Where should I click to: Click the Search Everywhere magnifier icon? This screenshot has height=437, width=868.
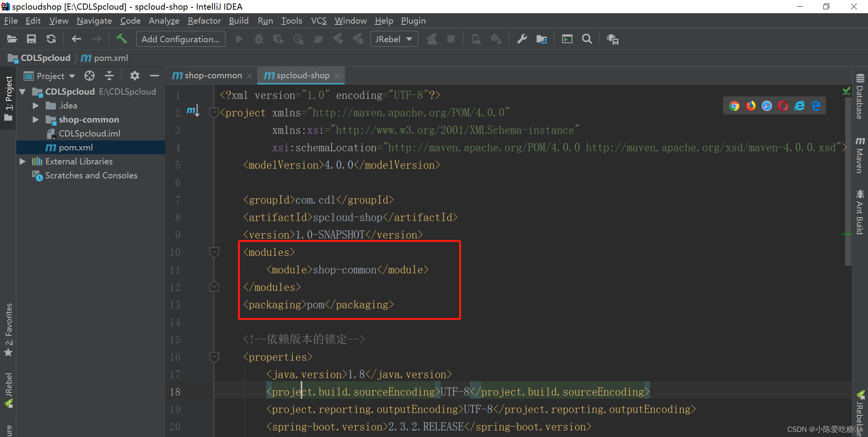(x=587, y=39)
